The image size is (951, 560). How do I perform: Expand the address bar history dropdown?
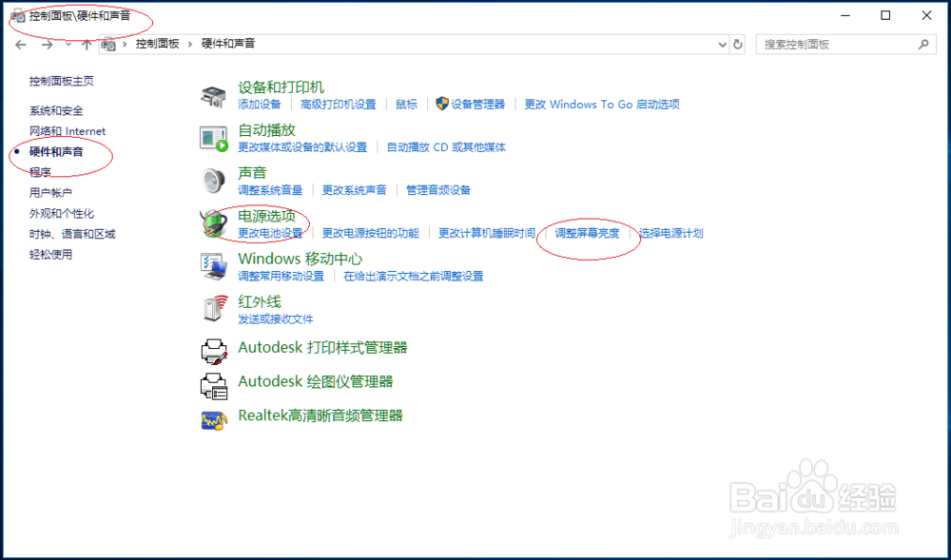(722, 44)
